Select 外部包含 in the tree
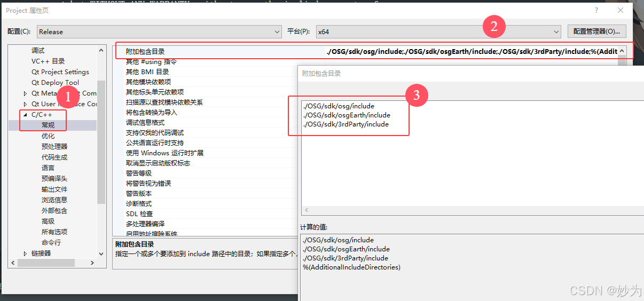This screenshot has height=301, width=644. 54,210
